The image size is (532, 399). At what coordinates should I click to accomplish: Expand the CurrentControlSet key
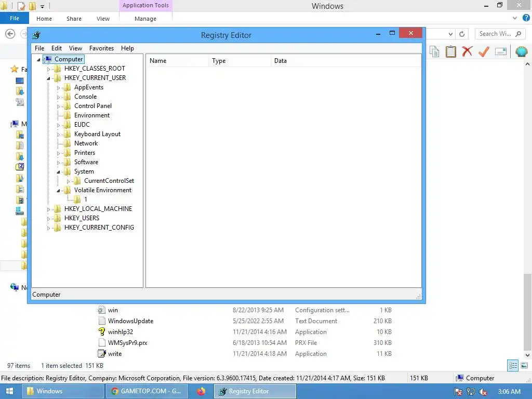(68, 181)
